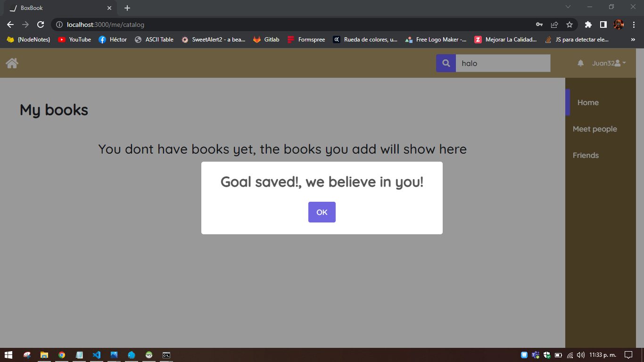Toggle the browser side panel

[603, 25]
